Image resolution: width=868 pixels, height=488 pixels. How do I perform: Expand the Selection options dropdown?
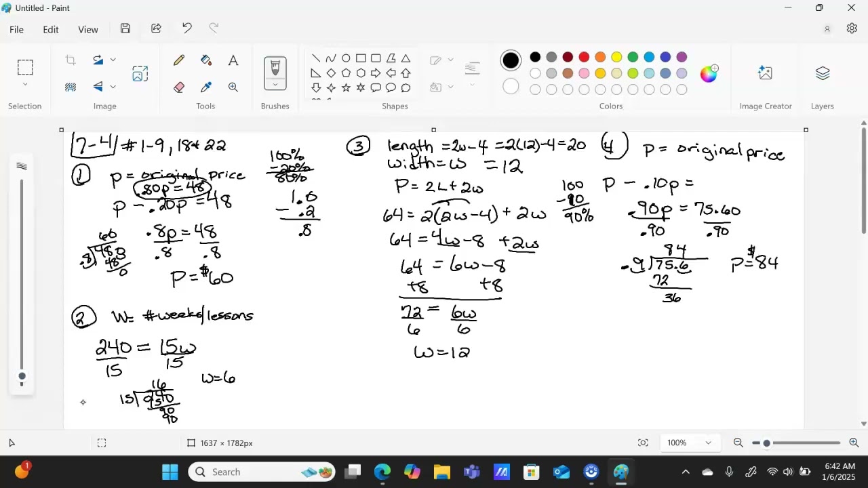coord(25,85)
